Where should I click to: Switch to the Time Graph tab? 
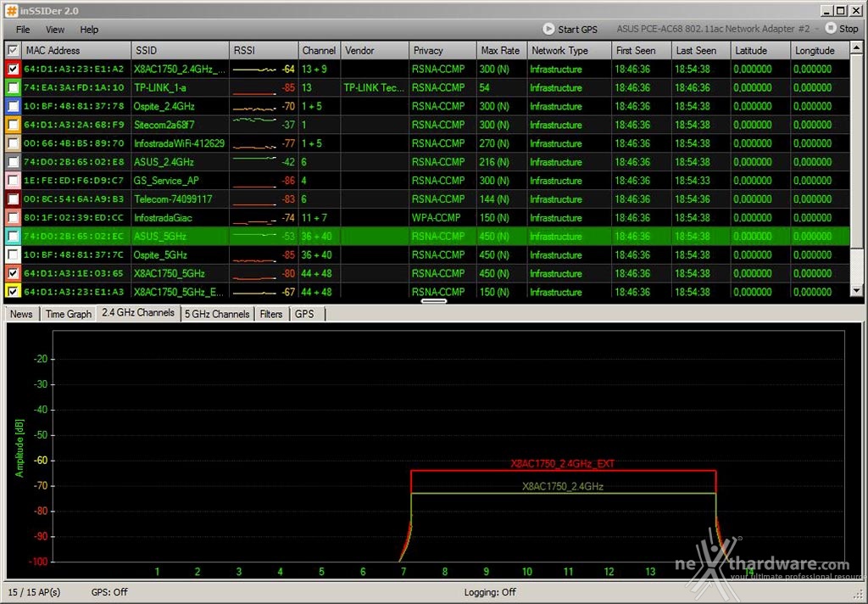pos(68,314)
